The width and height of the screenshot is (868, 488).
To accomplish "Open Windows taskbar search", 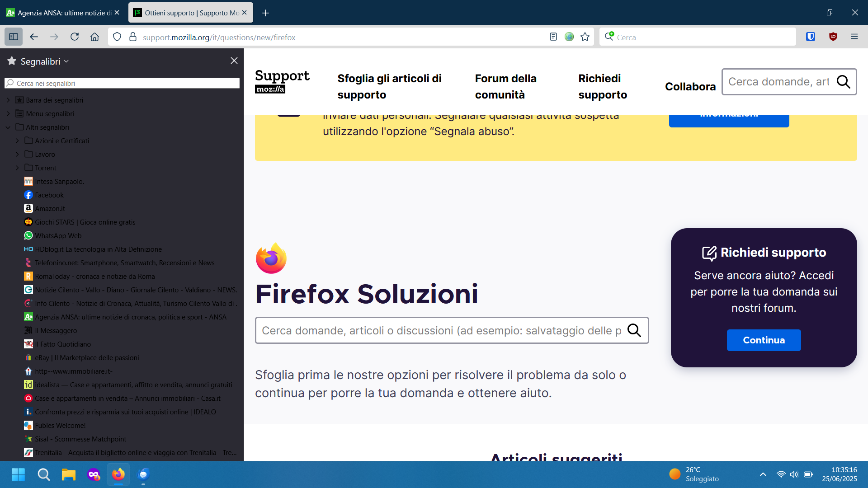I will point(44,474).
